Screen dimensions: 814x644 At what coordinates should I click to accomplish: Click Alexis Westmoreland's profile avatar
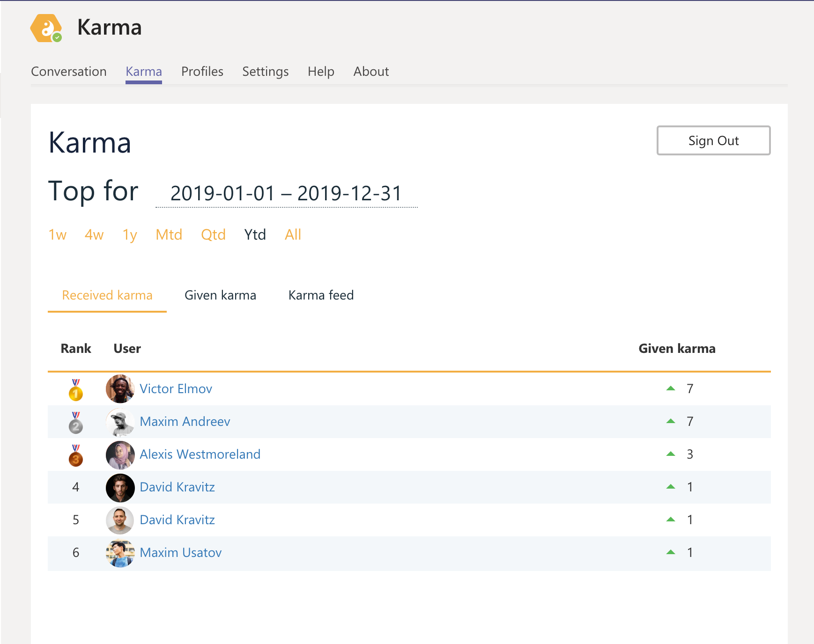tap(120, 454)
